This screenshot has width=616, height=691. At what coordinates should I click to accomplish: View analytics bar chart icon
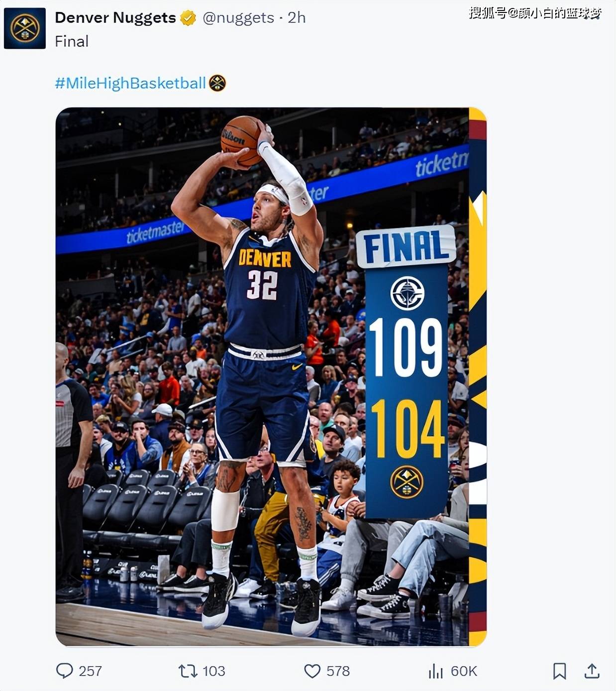pyautogui.click(x=435, y=671)
